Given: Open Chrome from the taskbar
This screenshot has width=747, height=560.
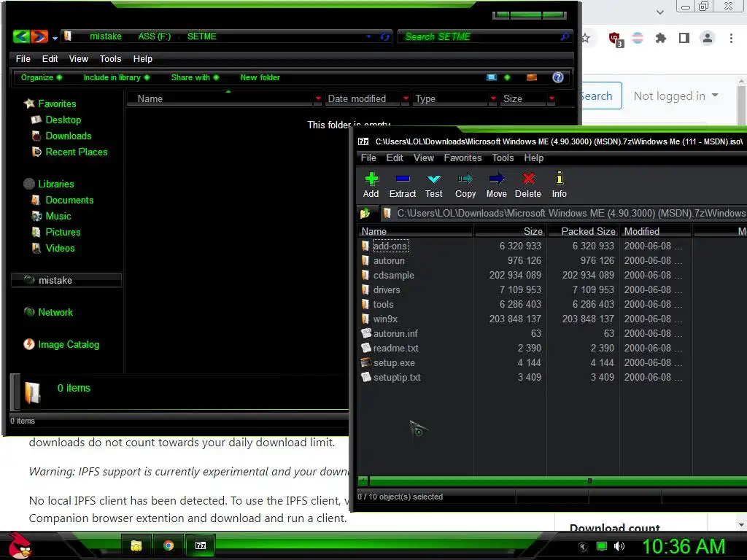Looking at the screenshot, I should point(169,545).
